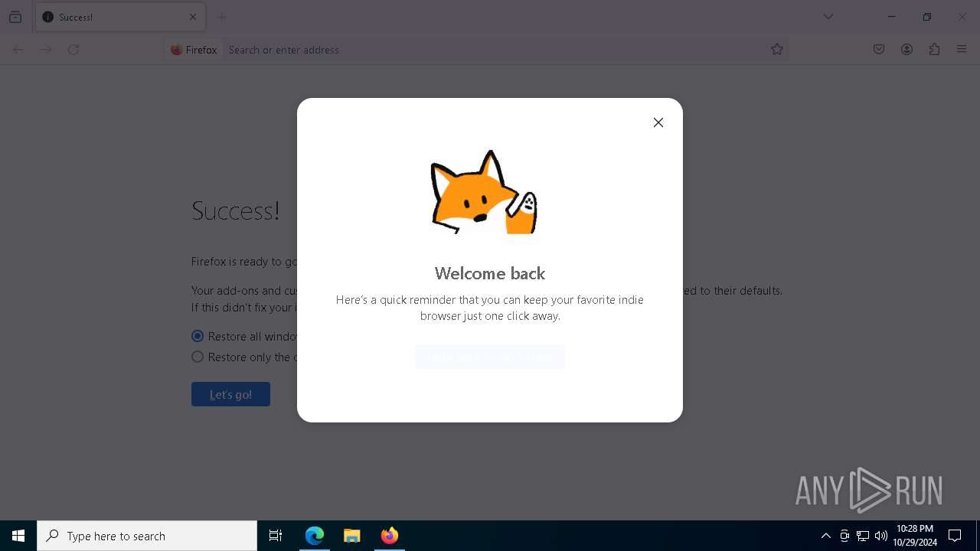Screen dimensions: 980x551
Task: Expand the list all tabs dropdown
Action: click(x=828, y=17)
